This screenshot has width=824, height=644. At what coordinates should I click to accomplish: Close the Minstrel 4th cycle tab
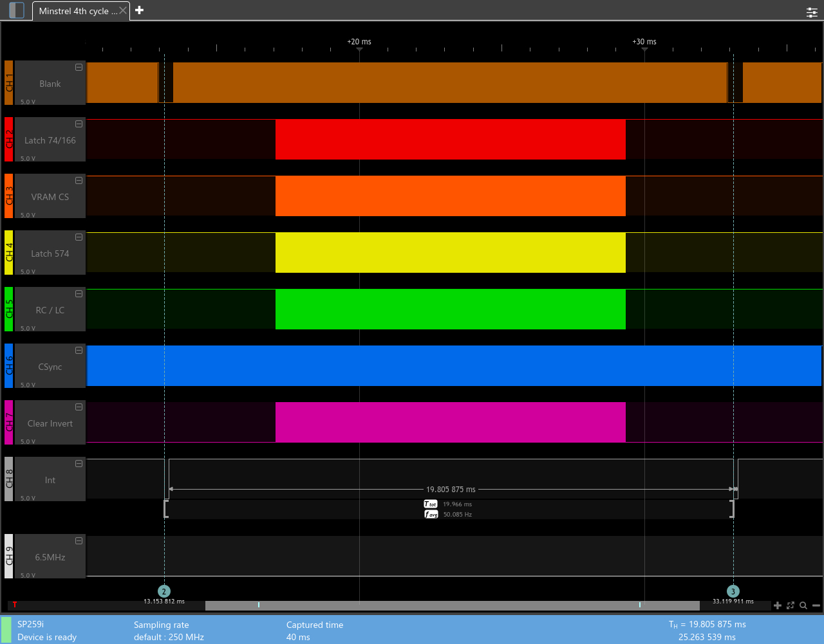click(x=123, y=11)
